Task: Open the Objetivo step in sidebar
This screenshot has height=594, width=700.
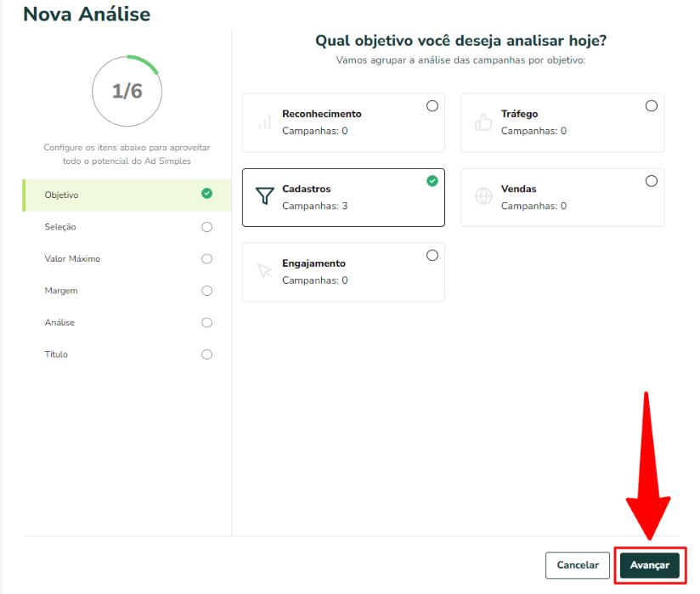Action: [x=127, y=195]
